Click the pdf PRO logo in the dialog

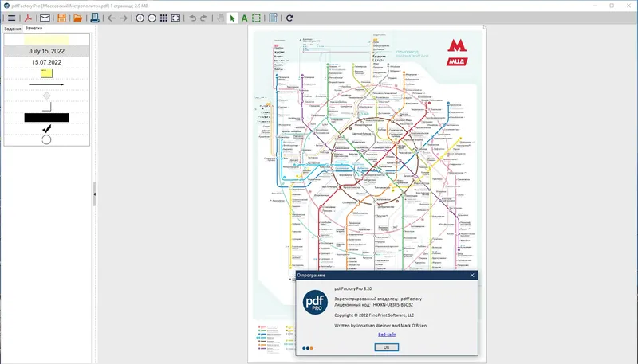click(x=315, y=302)
